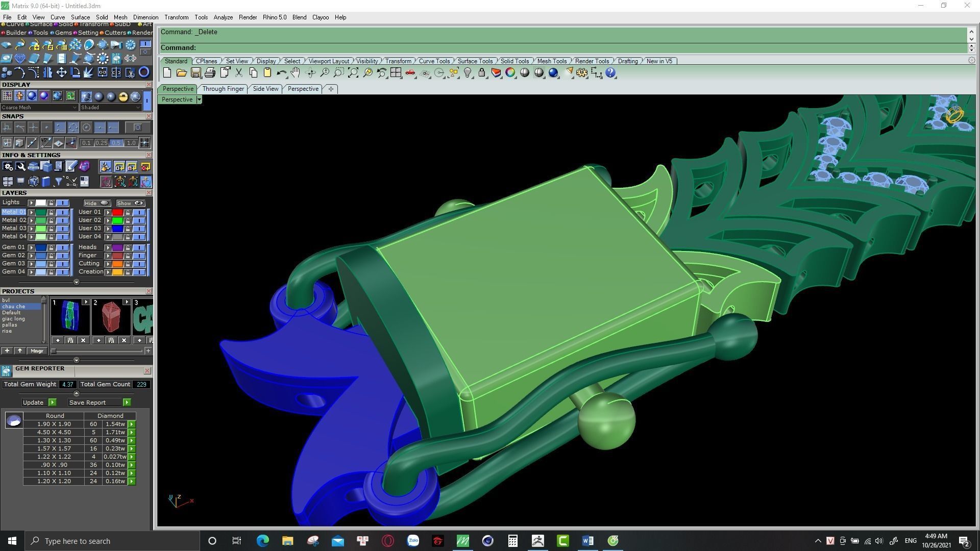The width and height of the screenshot is (980, 551).
Task: Expand the Layers panel with bottom arrow
Action: pyautogui.click(x=77, y=282)
